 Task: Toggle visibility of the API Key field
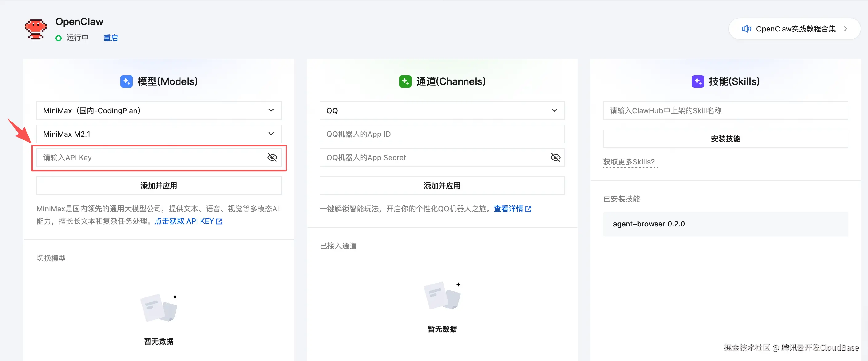pos(272,157)
